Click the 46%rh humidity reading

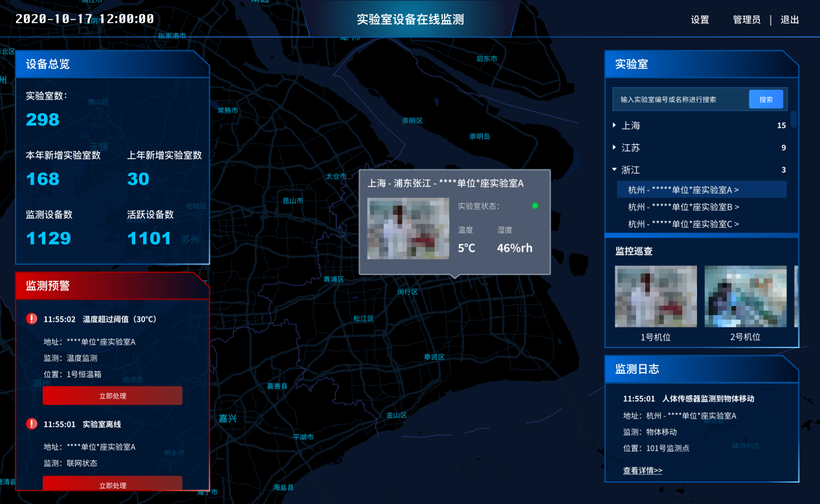point(515,248)
